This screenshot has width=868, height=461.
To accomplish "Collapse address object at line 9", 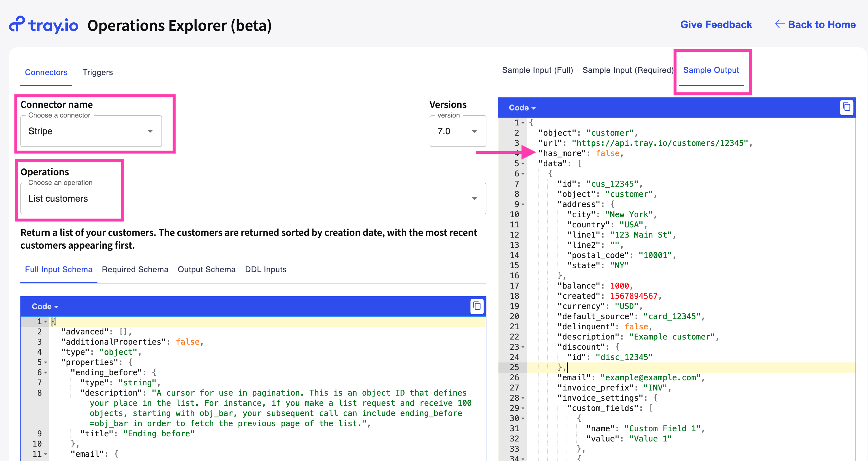I will (x=523, y=204).
